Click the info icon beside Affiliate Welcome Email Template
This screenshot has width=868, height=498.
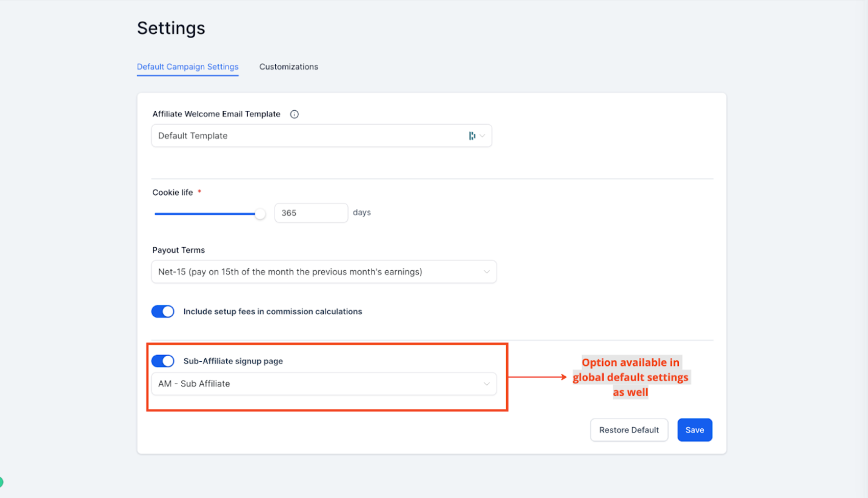coord(295,114)
